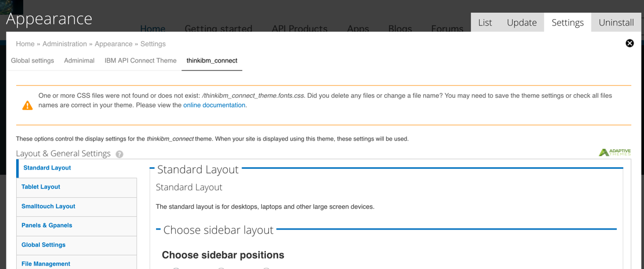Go to Appearance in the breadcrumb

(x=114, y=43)
